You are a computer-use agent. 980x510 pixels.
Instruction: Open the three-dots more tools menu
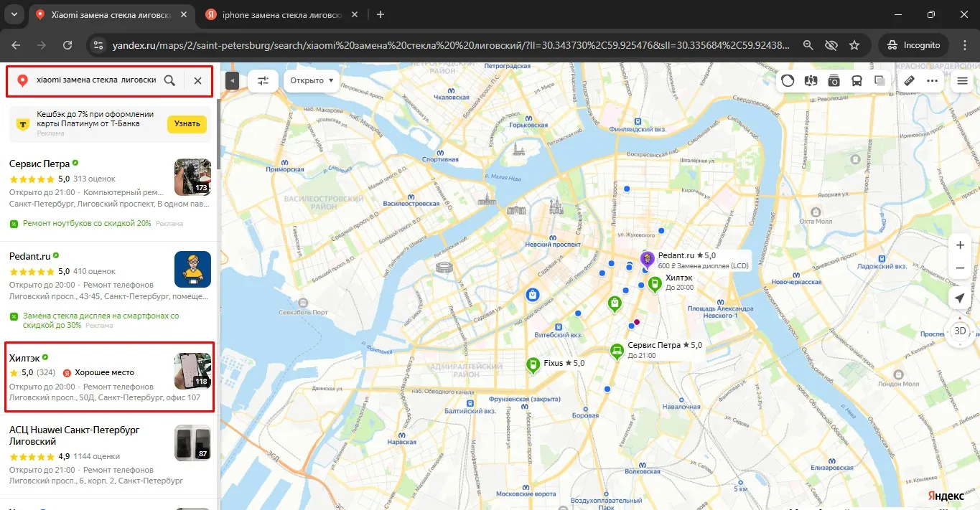(932, 81)
